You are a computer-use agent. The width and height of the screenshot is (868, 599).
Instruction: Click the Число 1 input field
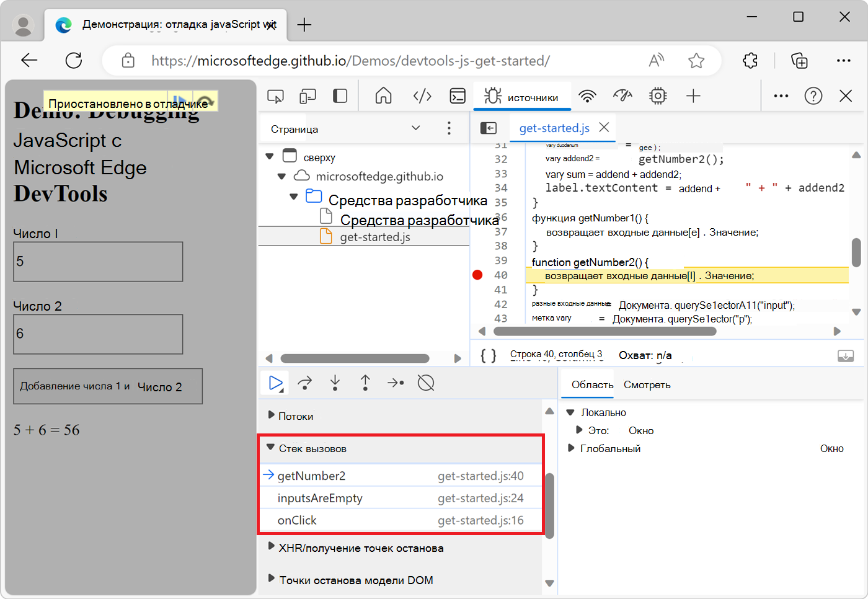coord(98,262)
